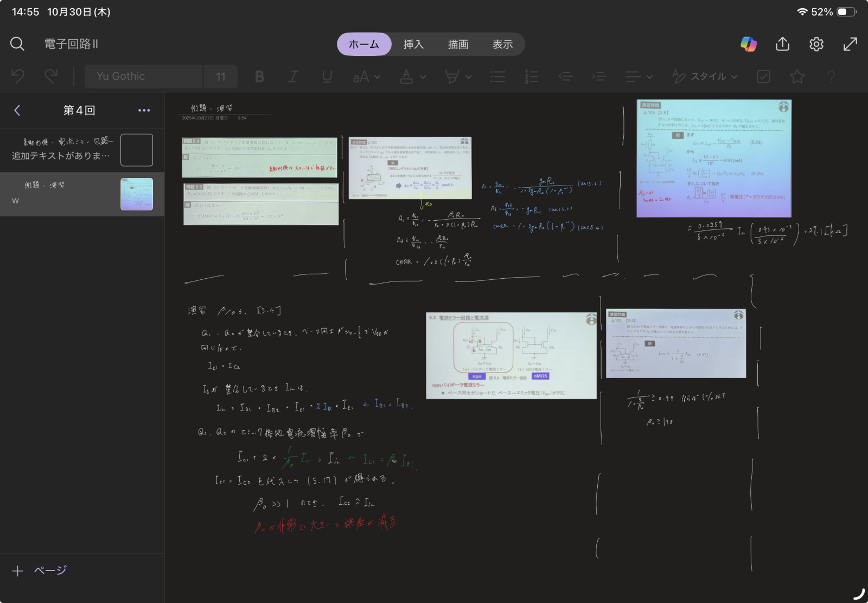This screenshot has width=868, height=603.
Task: Tap the share icon
Action: [782, 44]
